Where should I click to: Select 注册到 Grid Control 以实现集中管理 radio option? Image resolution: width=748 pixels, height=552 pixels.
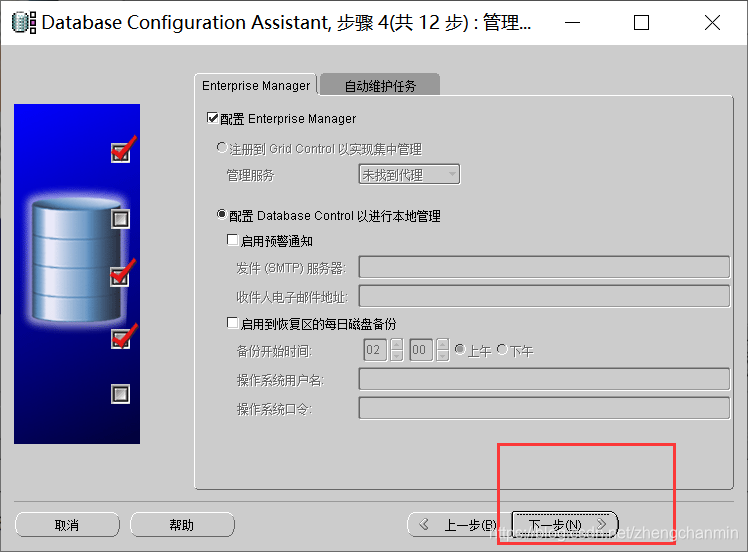[x=221, y=148]
